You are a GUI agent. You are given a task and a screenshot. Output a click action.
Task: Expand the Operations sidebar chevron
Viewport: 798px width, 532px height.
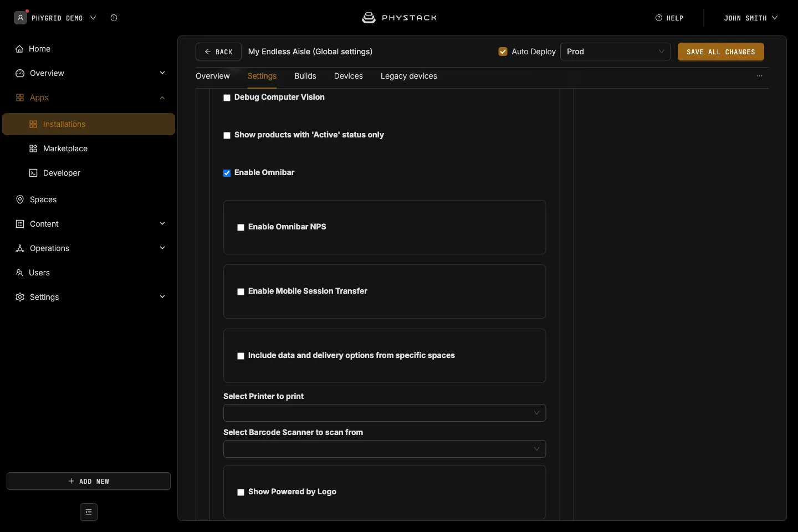pyautogui.click(x=162, y=248)
